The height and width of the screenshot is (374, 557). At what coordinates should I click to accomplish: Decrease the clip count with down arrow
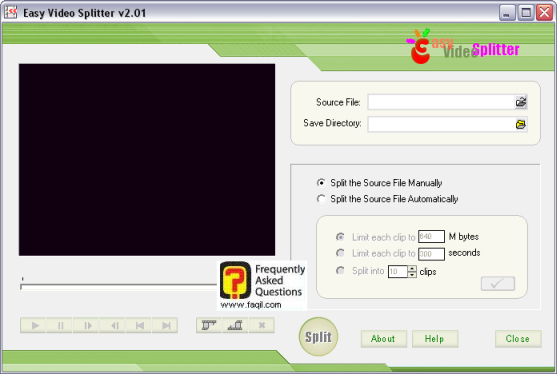pos(412,275)
